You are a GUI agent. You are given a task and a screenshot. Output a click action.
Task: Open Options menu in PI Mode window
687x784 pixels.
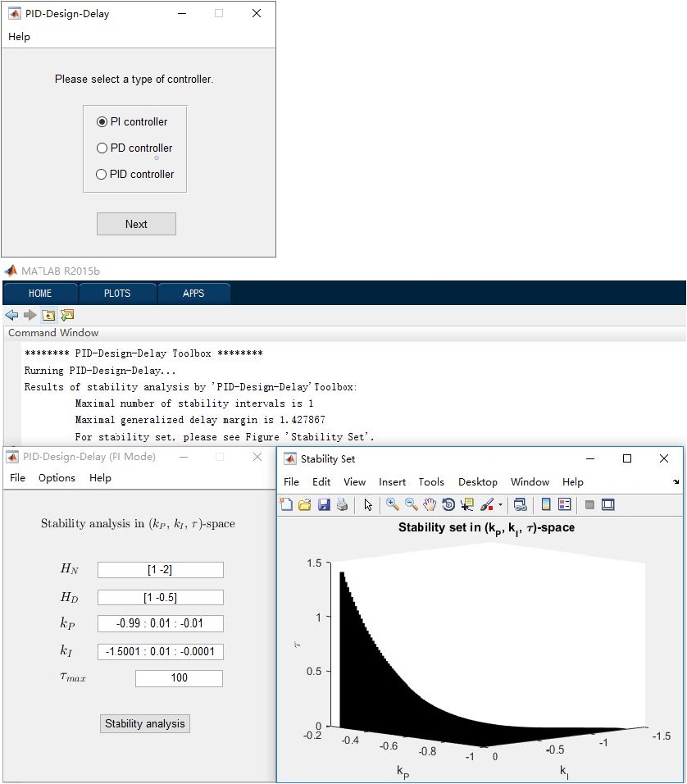click(57, 478)
